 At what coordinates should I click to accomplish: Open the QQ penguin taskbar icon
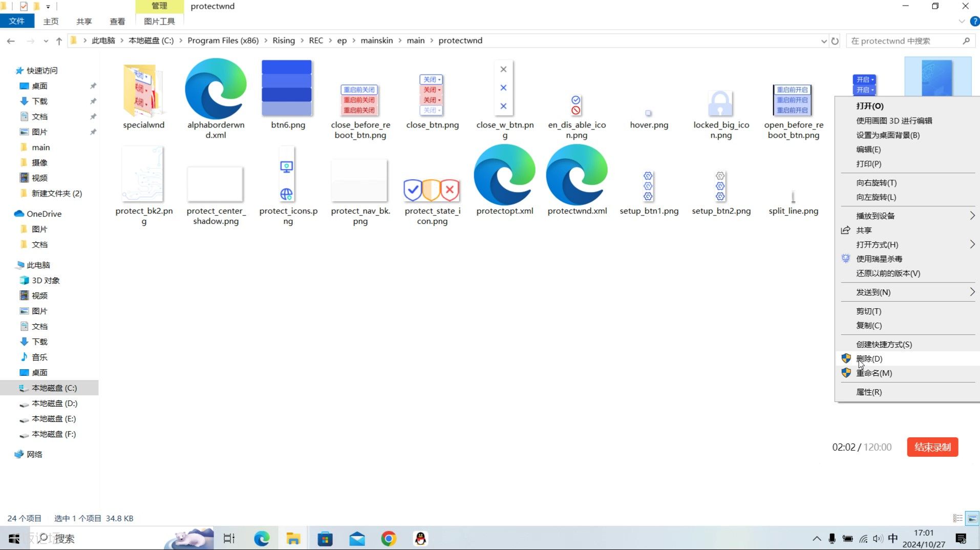420,538
